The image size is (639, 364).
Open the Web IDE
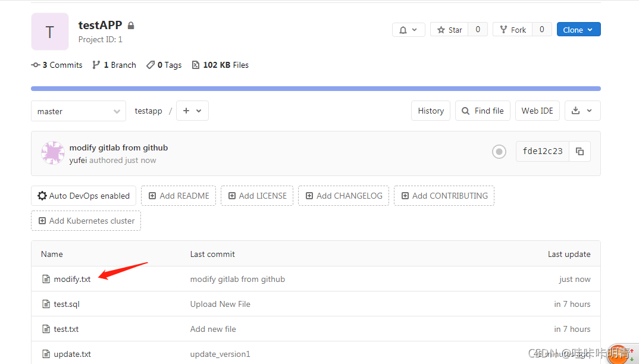click(x=537, y=111)
